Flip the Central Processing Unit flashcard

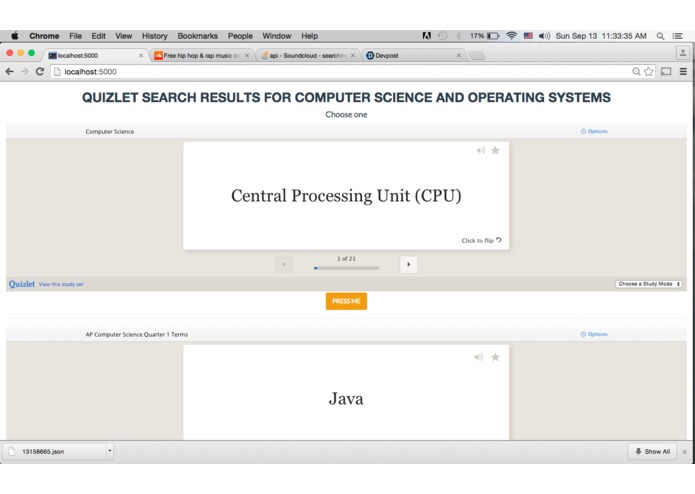[x=346, y=196]
